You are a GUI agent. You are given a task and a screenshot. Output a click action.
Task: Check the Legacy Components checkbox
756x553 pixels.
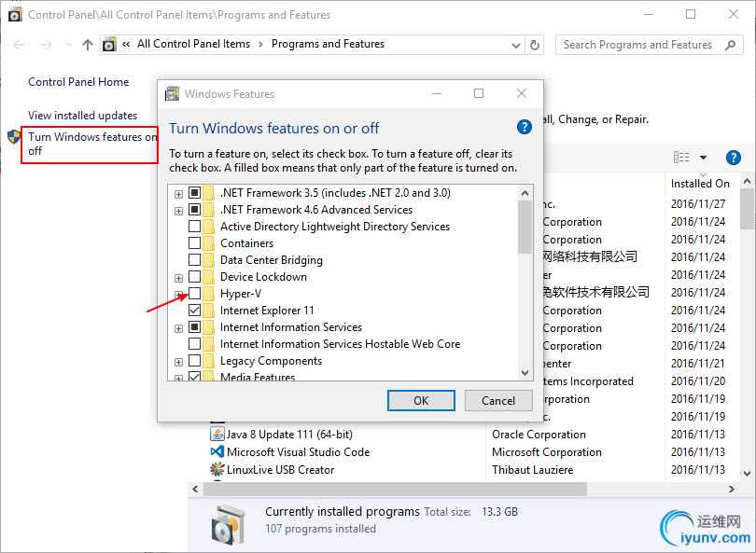pos(194,361)
